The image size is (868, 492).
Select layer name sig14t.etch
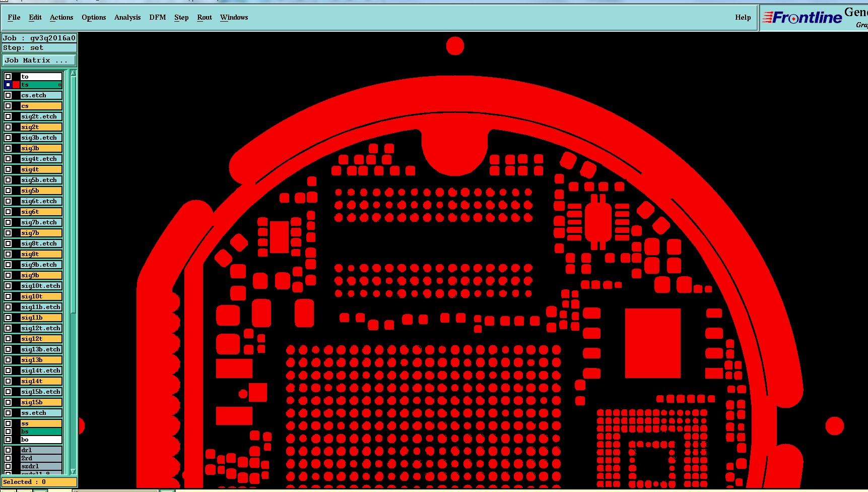point(41,371)
